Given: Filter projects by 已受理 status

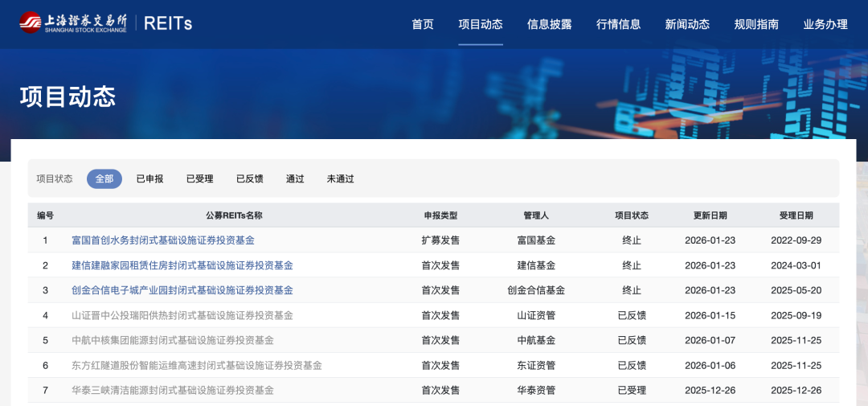Looking at the screenshot, I should click(x=199, y=178).
